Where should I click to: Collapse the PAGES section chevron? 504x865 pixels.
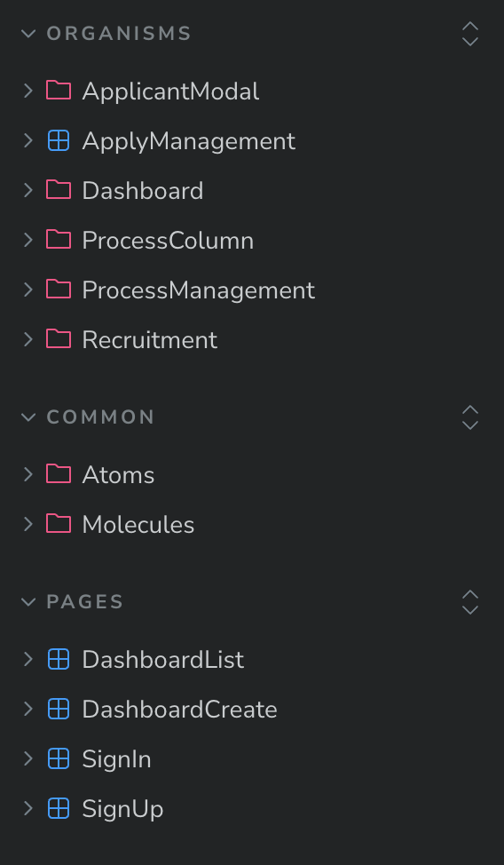click(28, 602)
